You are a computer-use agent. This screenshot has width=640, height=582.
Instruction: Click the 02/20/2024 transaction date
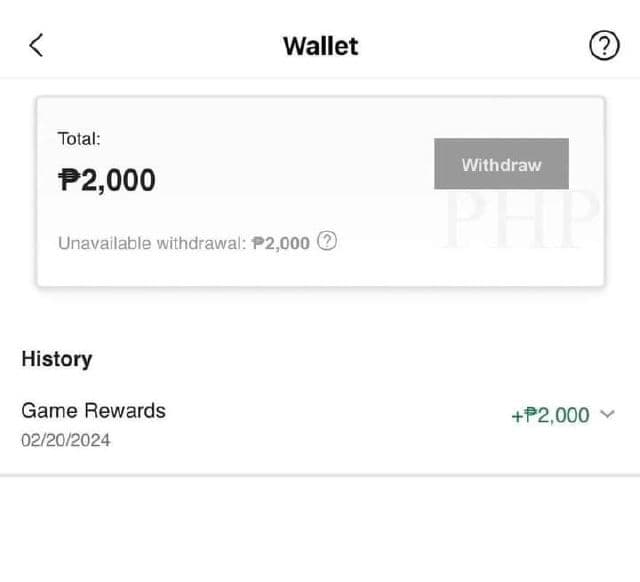coord(66,440)
